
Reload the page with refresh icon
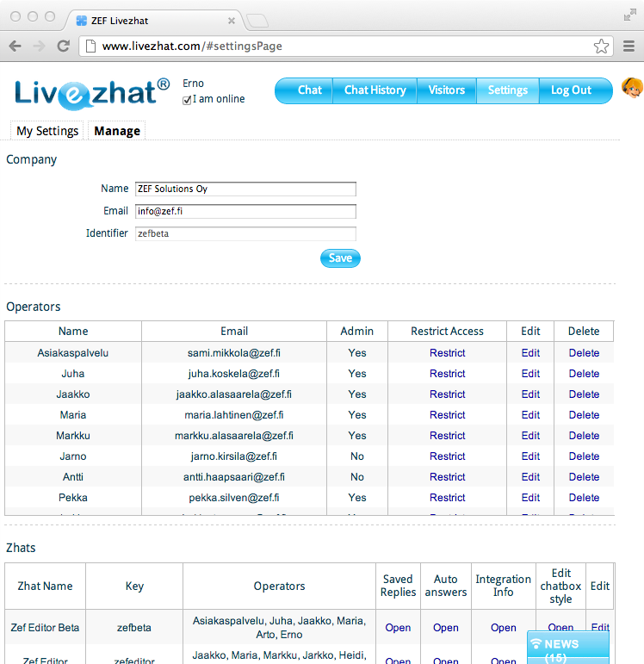[64, 46]
